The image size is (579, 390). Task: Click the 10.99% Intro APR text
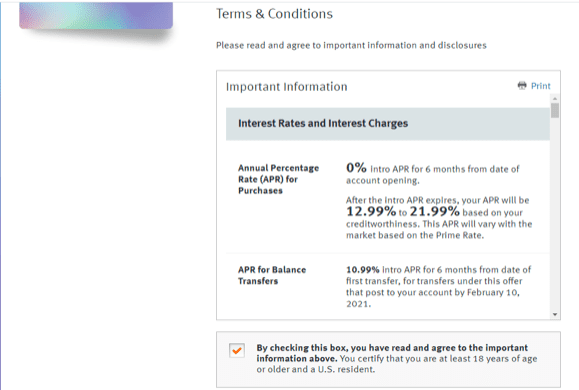pos(438,287)
